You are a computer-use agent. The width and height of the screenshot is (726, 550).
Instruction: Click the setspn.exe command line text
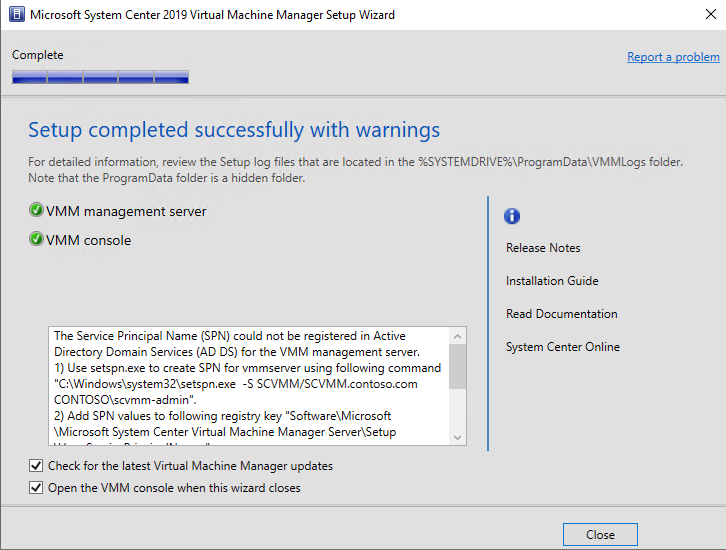[236, 384]
